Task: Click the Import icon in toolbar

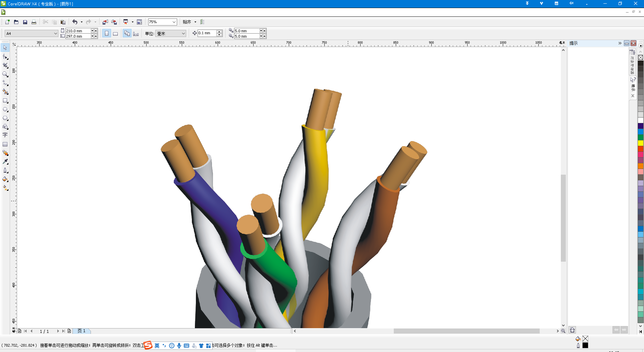Action: pos(105,22)
